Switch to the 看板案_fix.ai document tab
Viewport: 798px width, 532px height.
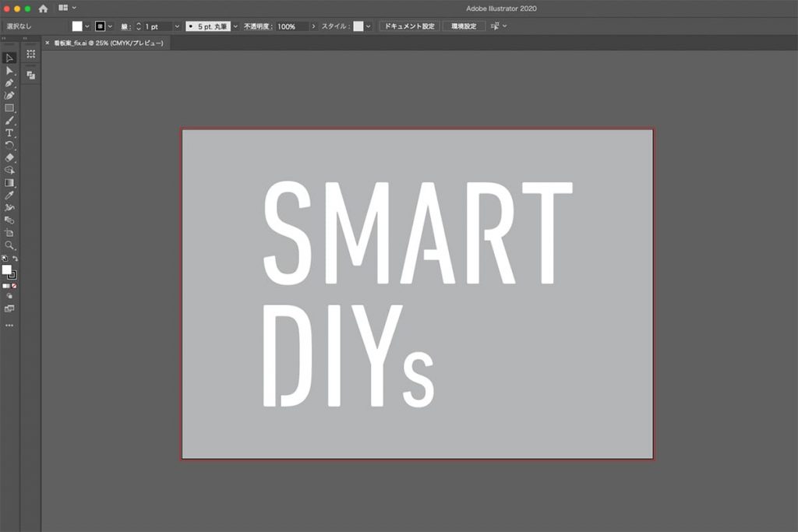[108, 44]
